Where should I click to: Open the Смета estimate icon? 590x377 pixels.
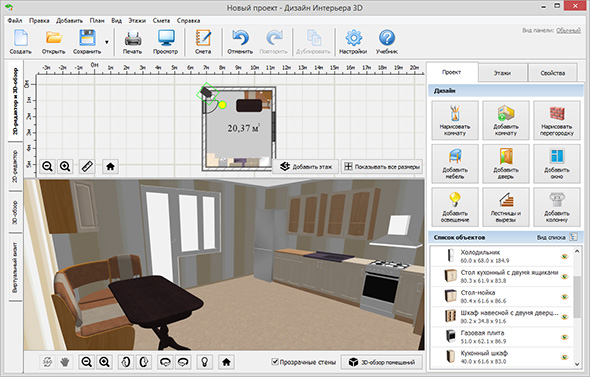tap(203, 41)
